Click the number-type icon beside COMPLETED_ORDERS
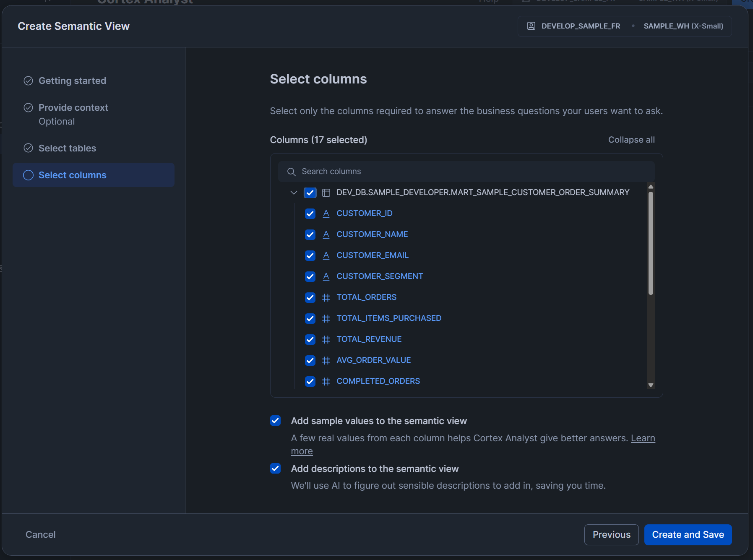Viewport: 753px width, 560px height. coord(326,381)
